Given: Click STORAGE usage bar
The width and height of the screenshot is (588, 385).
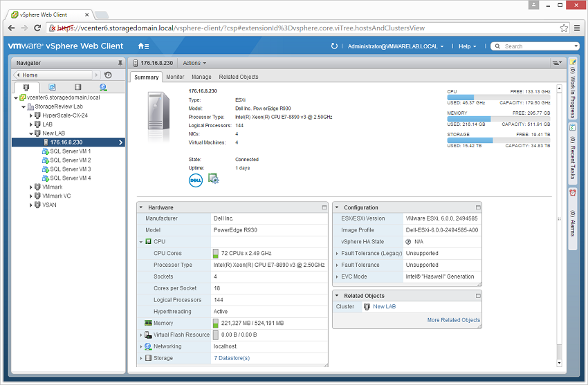Looking at the screenshot, I should (498, 140).
